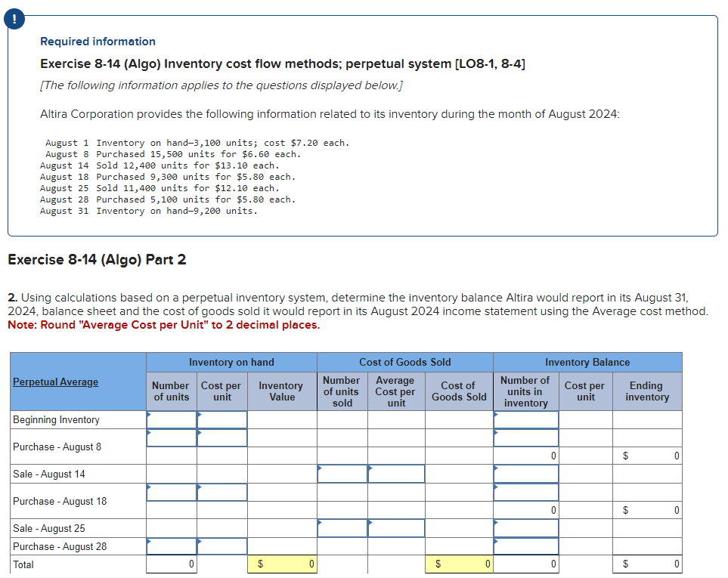Select Purchase August 8 number of units field
This screenshot has height=578, width=728.
[x=172, y=438]
